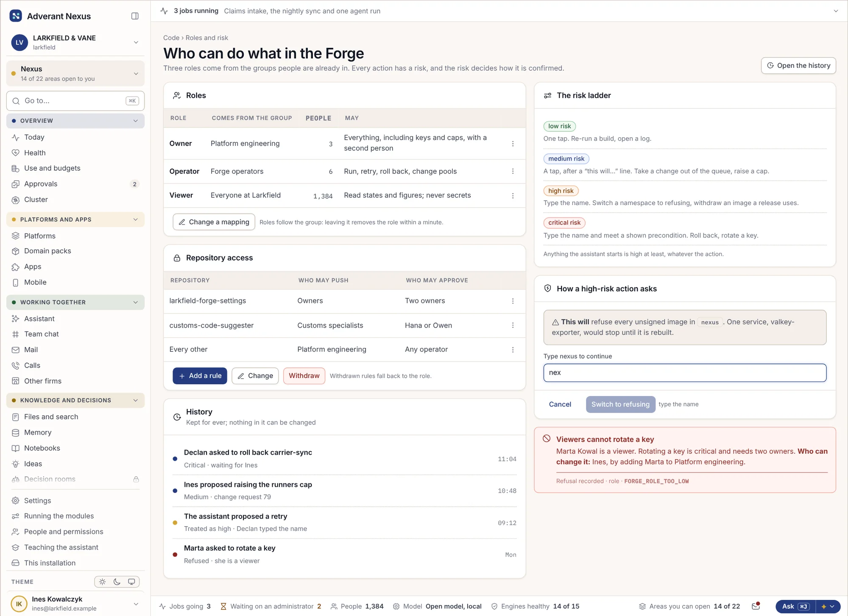Image resolution: width=848 pixels, height=616 pixels.
Task: Open the Health page
Action: 75,153
